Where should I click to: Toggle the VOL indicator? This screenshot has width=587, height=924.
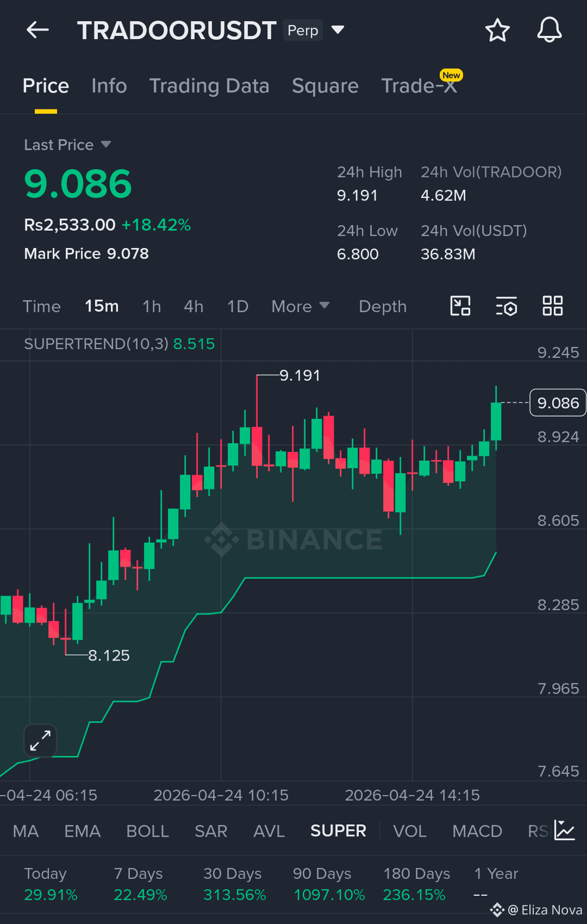click(x=410, y=831)
